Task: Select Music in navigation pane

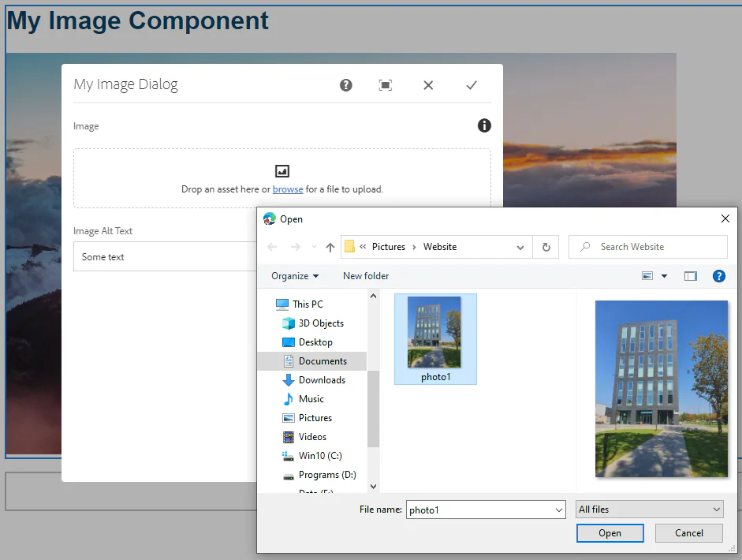Action: [311, 399]
